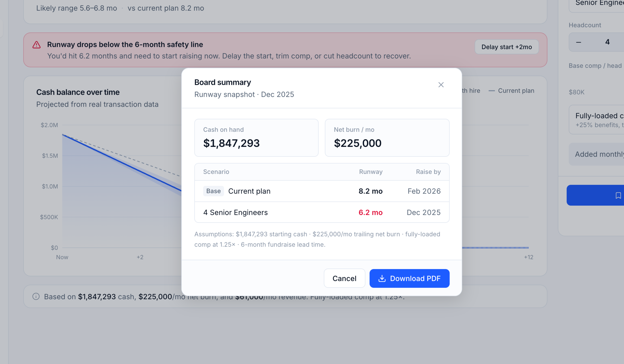Click the Feb 2026 raise-by date
624x364 pixels.
(424, 191)
